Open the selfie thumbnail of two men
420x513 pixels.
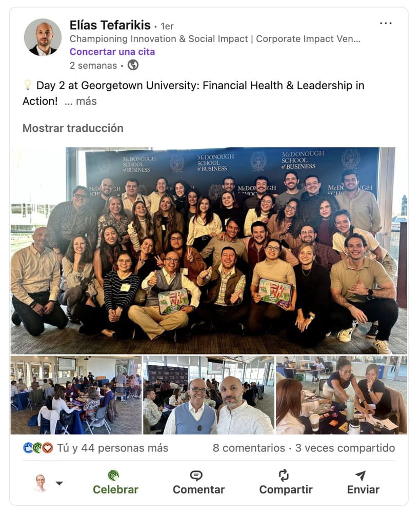[x=209, y=395]
